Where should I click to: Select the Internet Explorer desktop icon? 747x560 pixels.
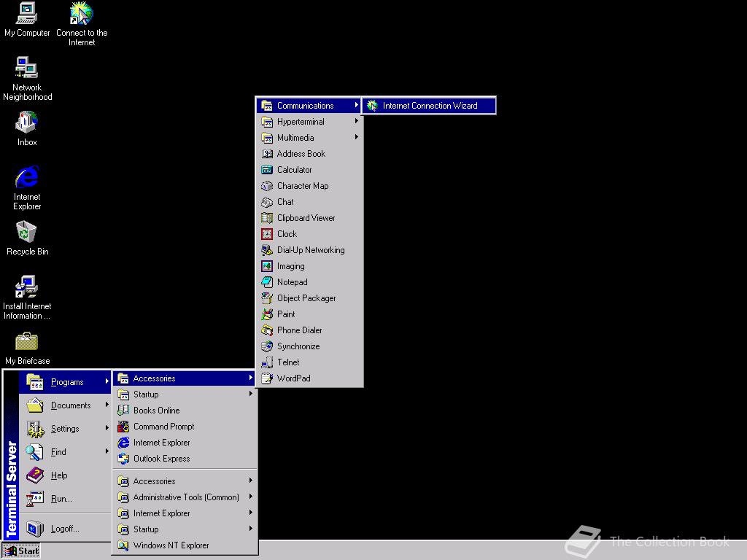click(x=27, y=188)
